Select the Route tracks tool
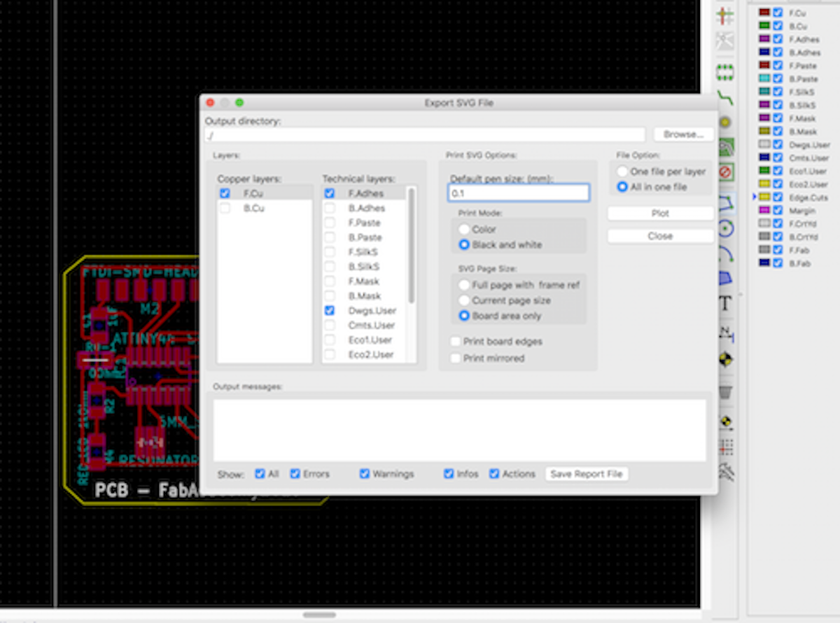840x623 pixels. tap(725, 97)
